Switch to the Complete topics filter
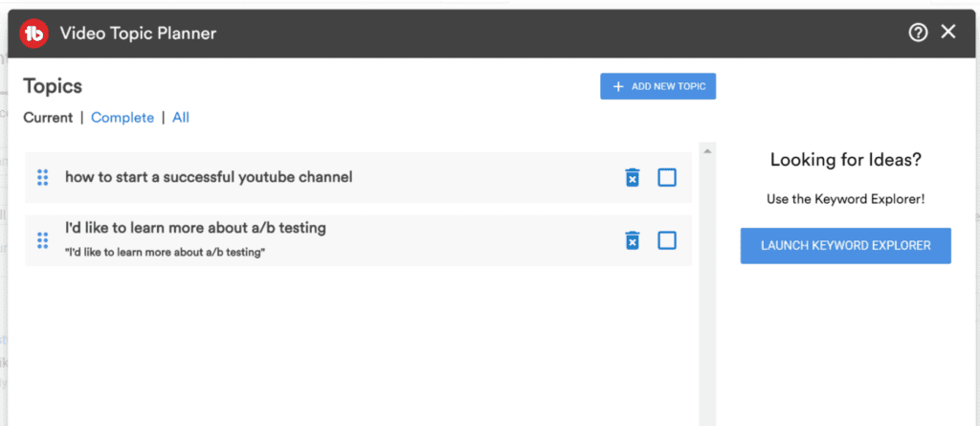Image resolution: width=980 pixels, height=426 pixels. coord(122,118)
